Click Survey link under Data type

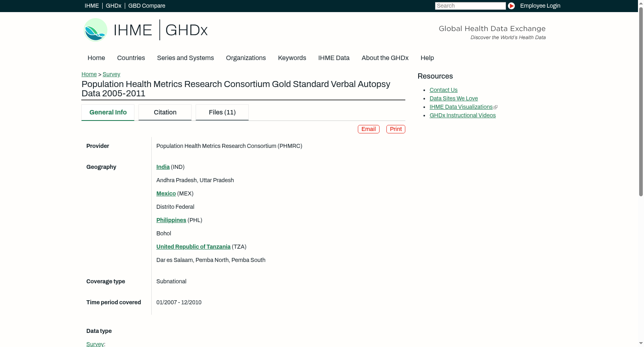click(95, 344)
